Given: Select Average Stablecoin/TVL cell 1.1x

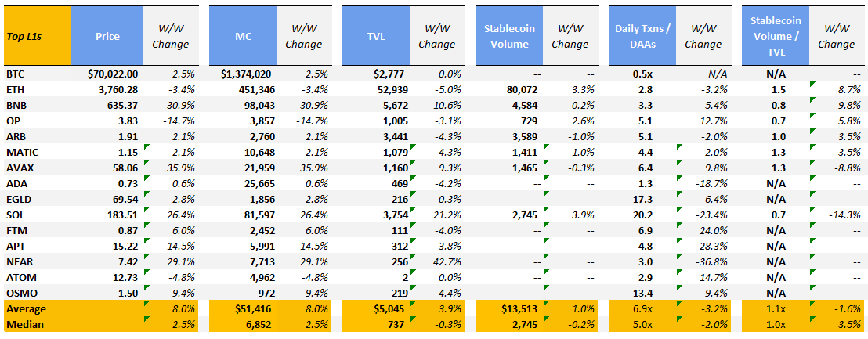Looking at the screenshot, I should click(776, 308).
